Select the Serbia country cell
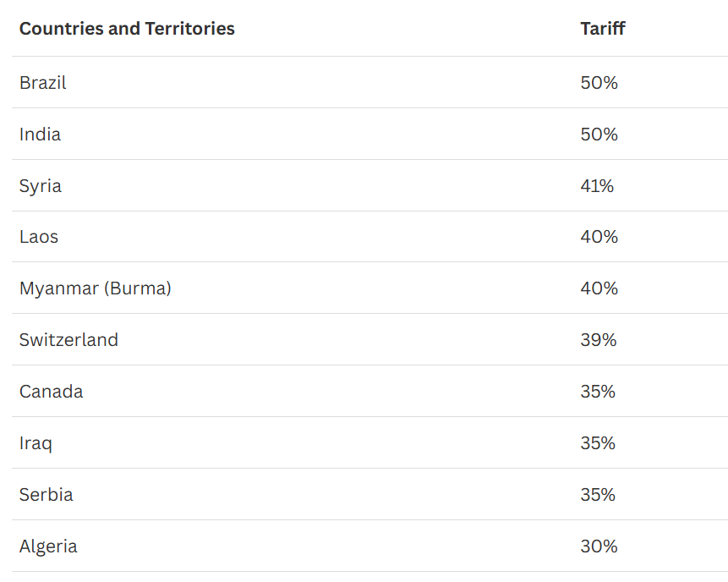This screenshot has width=728, height=582. click(46, 495)
